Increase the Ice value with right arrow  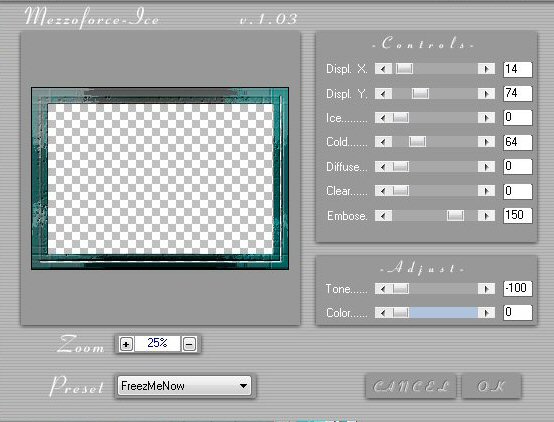click(486, 118)
